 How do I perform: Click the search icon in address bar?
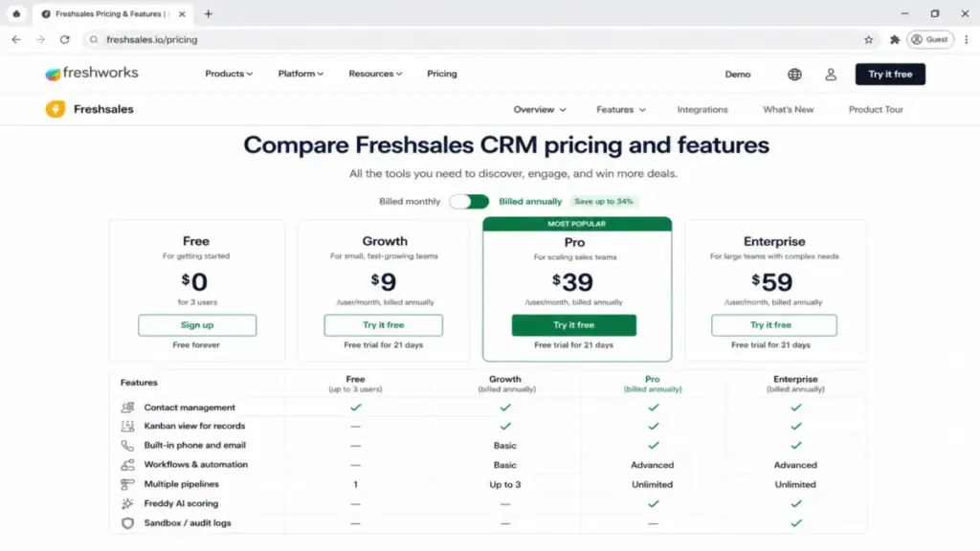click(x=94, y=39)
